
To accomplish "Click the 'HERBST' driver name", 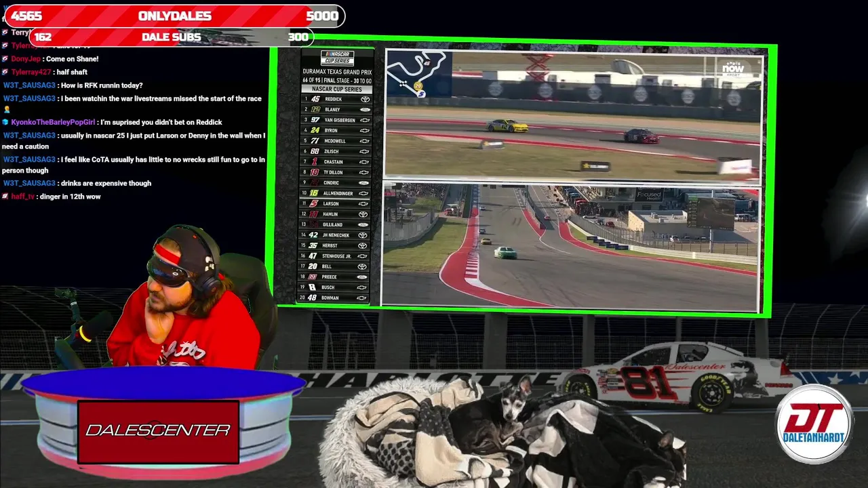I will point(330,245).
